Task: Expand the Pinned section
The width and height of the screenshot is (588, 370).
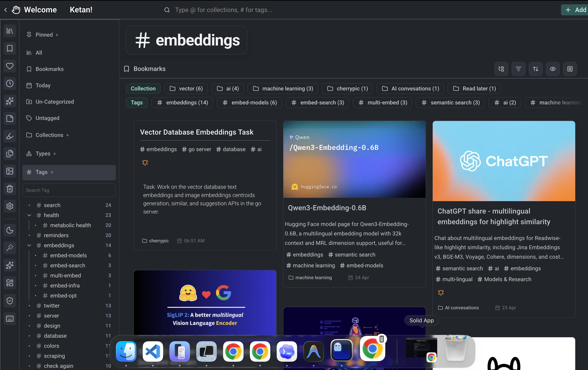Action: point(57,35)
